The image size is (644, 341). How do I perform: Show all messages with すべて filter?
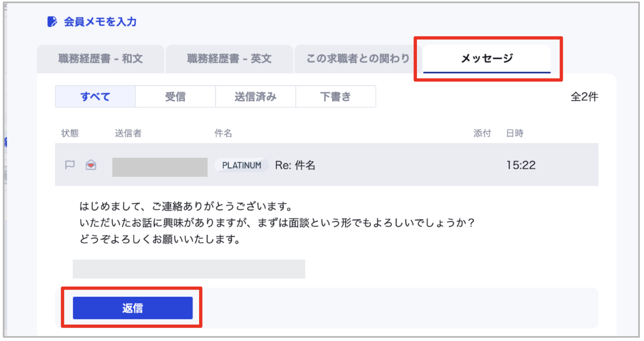point(95,97)
